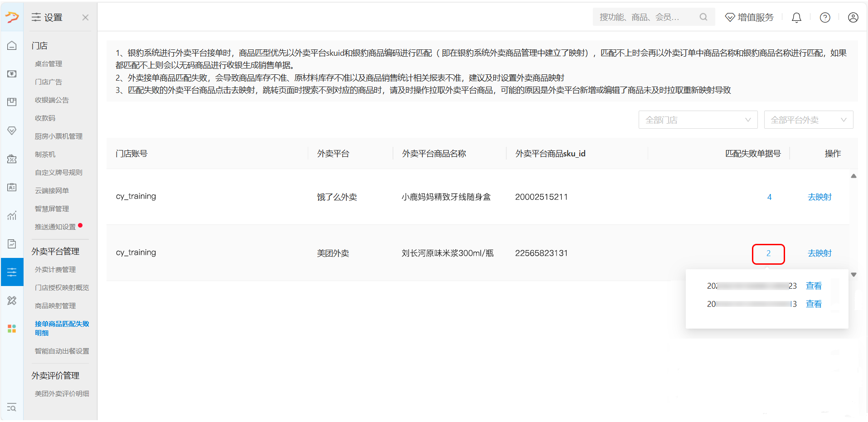Open the notification bell icon
868x422 pixels.
click(x=796, y=17)
